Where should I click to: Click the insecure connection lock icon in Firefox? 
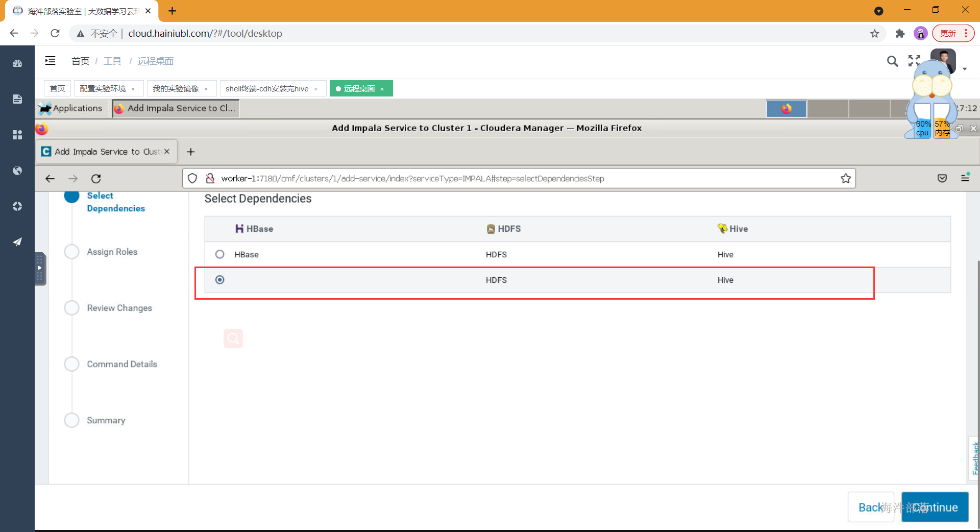tap(210, 179)
